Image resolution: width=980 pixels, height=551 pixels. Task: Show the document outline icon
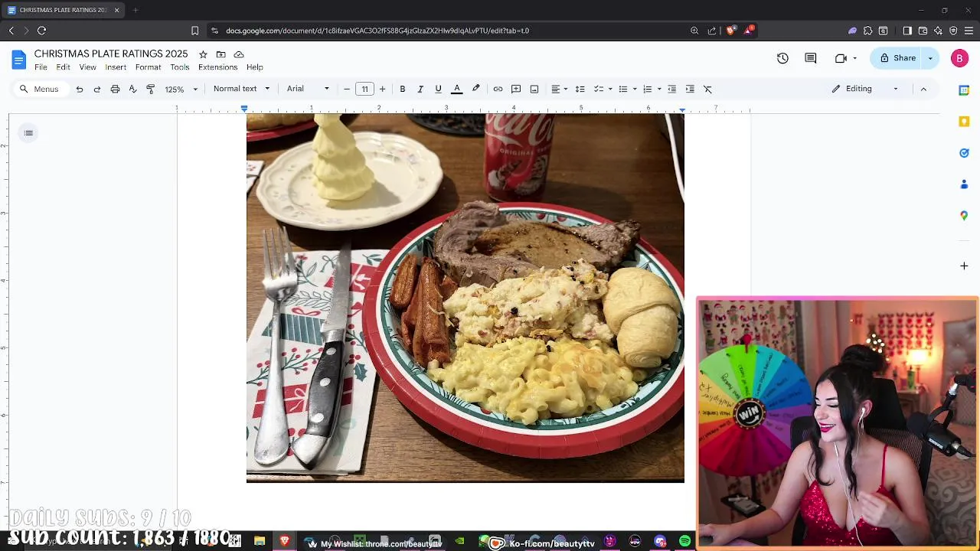pos(28,133)
